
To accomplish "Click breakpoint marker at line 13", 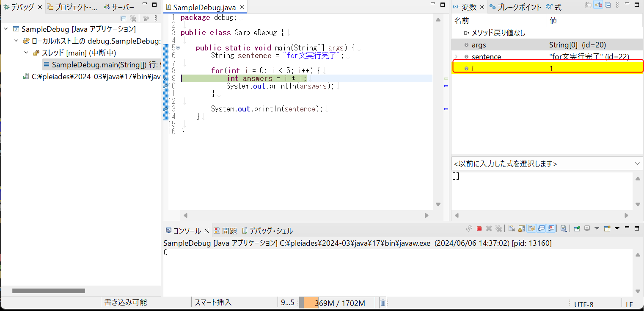I will [x=166, y=109].
